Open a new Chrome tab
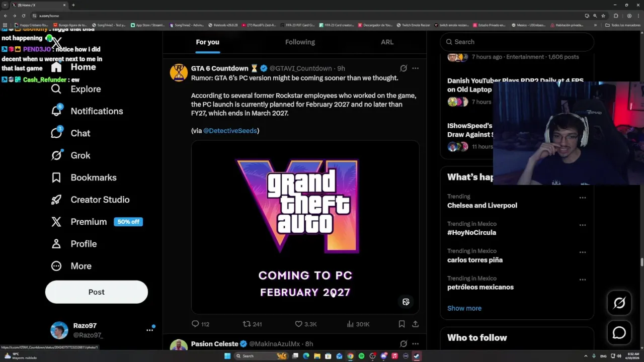 73,5
